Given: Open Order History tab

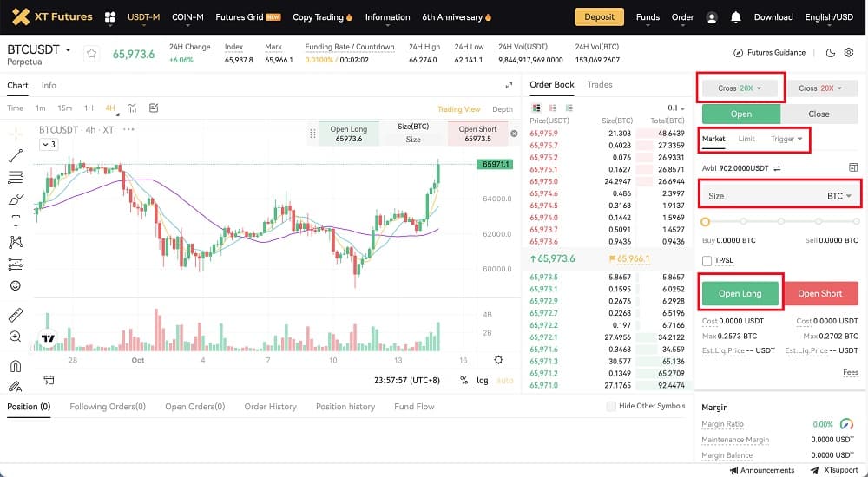Looking at the screenshot, I should coord(270,407).
